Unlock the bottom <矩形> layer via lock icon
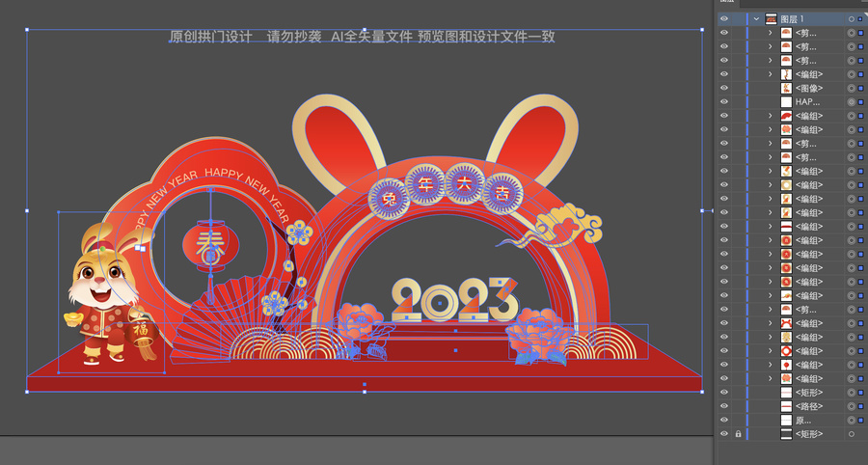This screenshot has width=868, height=465. click(x=738, y=434)
